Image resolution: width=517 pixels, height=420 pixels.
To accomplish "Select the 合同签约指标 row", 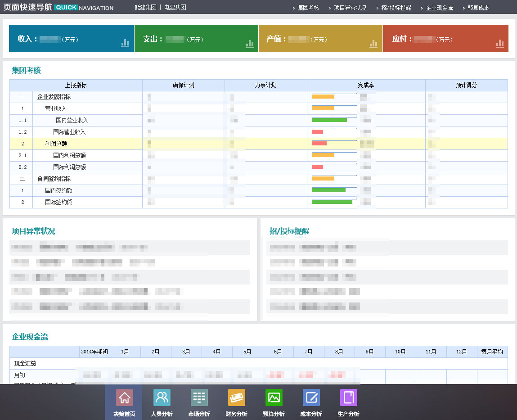I will point(54,179).
